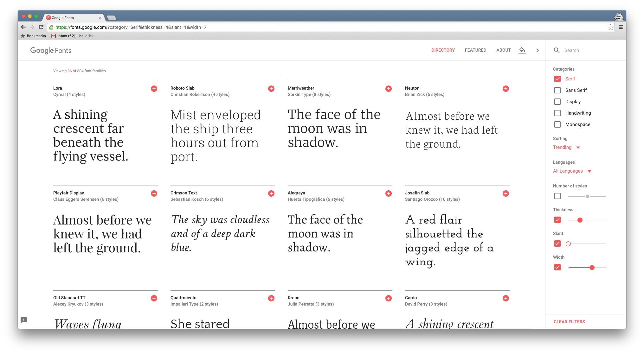Enable the Number of styles filter
644x354 pixels.
557,196
